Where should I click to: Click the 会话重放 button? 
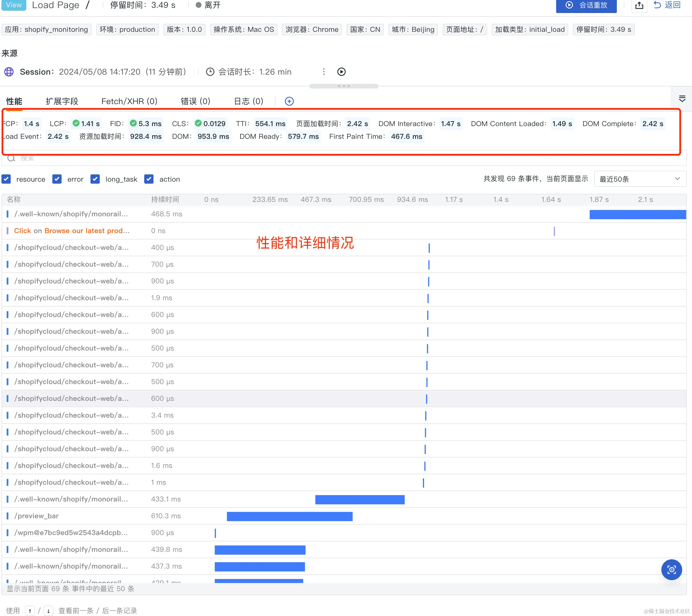click(586, 5)
